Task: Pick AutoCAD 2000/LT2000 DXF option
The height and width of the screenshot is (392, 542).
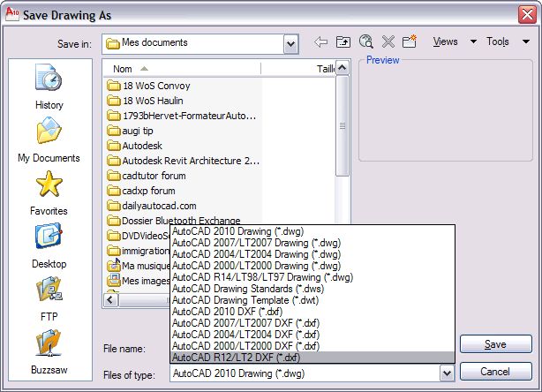Action: 312,346
